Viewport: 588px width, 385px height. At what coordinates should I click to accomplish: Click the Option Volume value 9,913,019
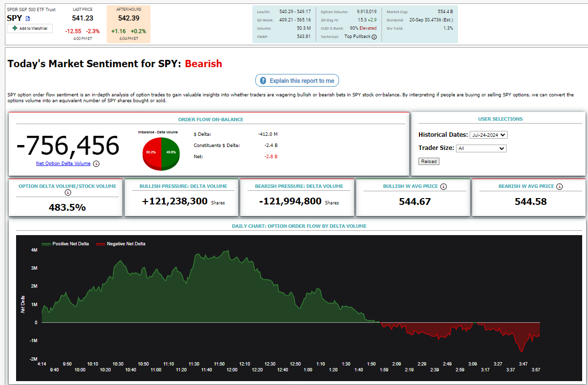coord(366,11)
